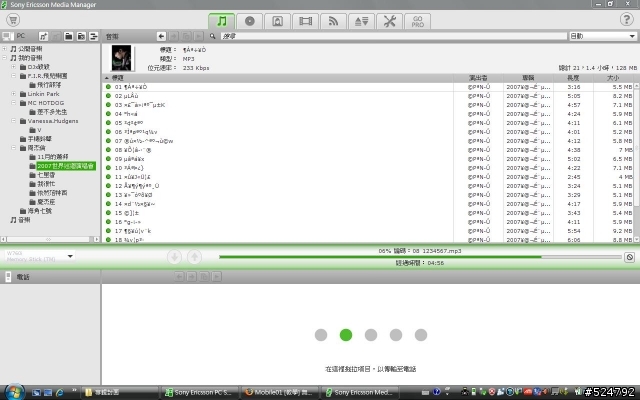Click the green status dot of track 05

pos(108,122)
